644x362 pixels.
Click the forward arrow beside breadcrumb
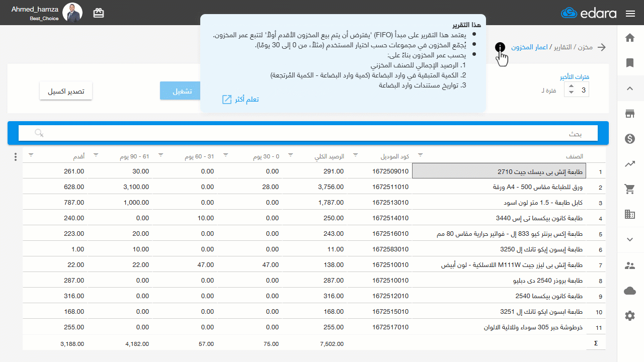[601, 47]
